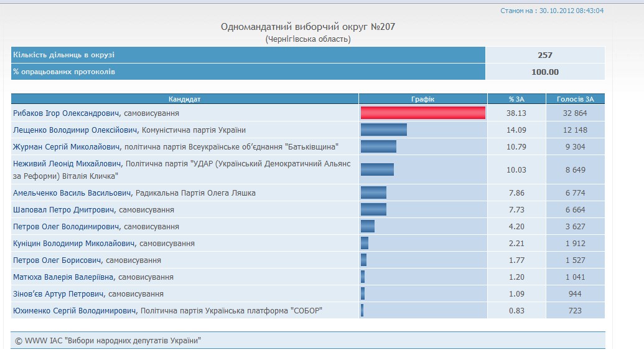The image size is (644, 357).
Task: Open Амельченко Василь Васильович candidate page
Action: (x=72, y=193)
